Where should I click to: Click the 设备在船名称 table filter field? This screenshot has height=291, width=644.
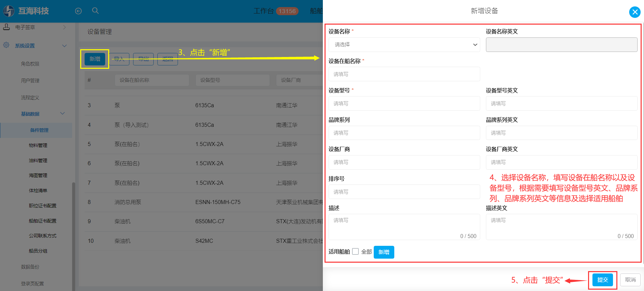[x=152, y=80]
